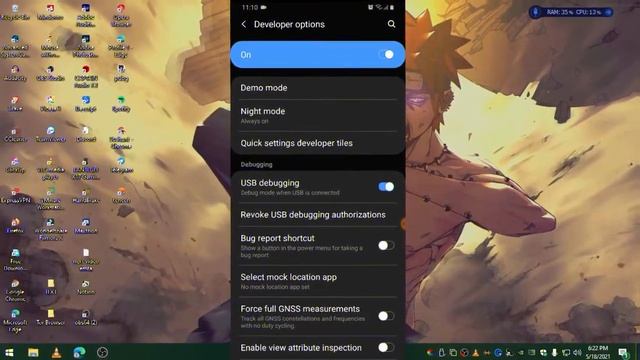Open the system tray volume control
640x360 pixels.
tap(577, 352)
